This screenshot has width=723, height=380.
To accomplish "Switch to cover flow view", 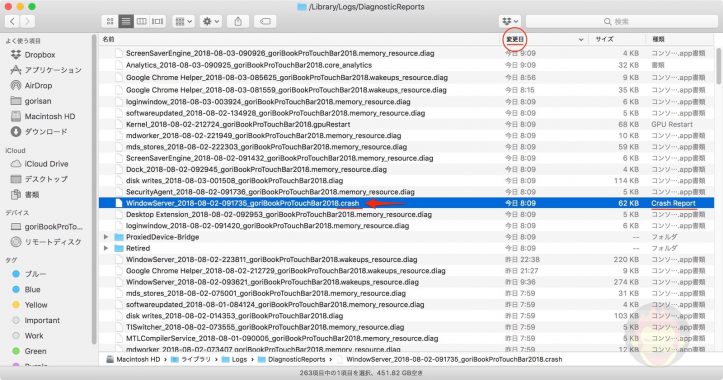I will (x=158, y=21).
